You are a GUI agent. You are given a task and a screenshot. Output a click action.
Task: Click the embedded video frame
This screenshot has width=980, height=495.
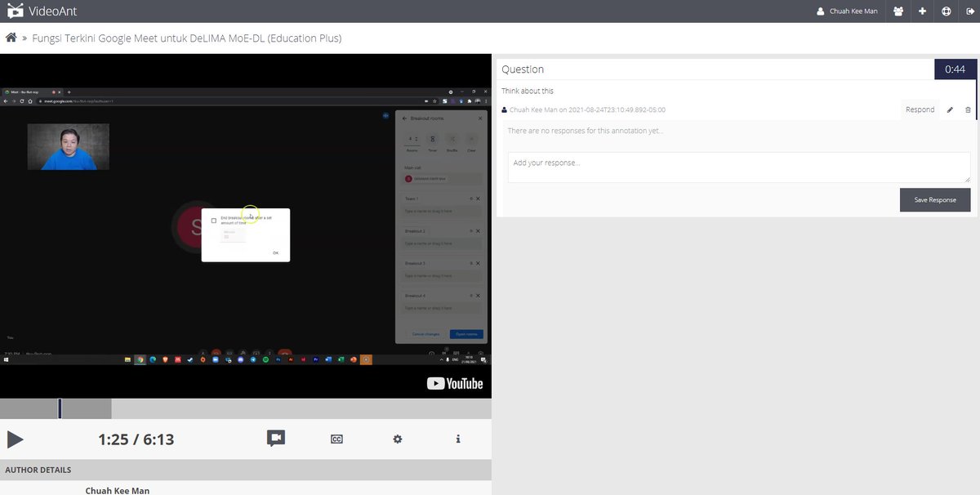coord(246,226)
